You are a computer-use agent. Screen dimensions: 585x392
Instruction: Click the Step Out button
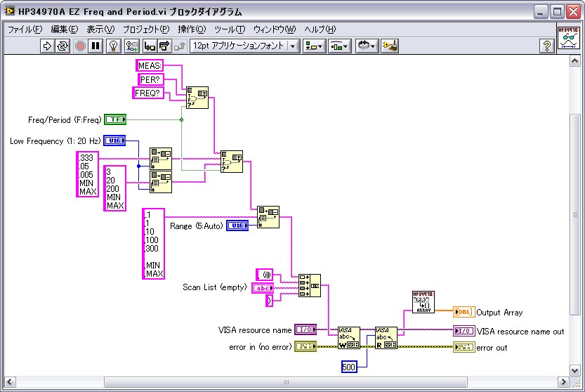[x=180, y=46]
